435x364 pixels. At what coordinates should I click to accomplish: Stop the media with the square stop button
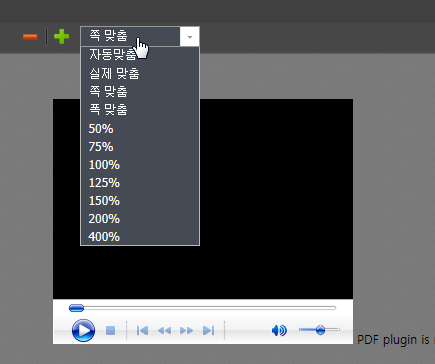(x=110, y=331)
